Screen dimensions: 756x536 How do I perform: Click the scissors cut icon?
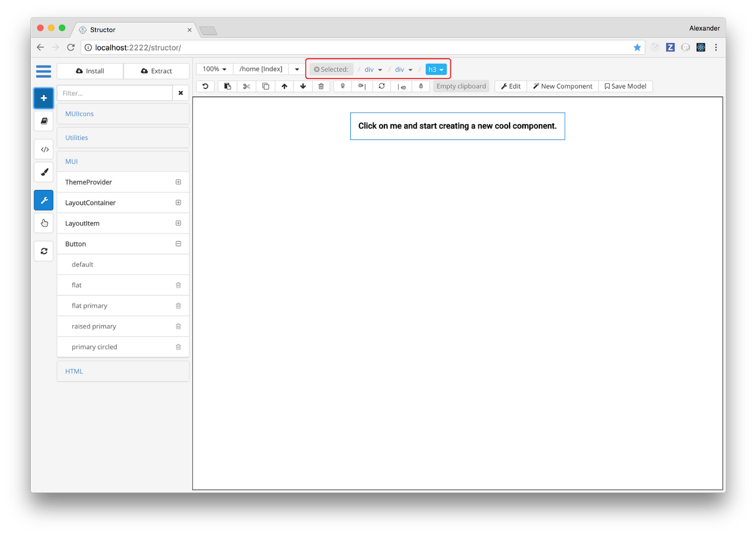246,86
